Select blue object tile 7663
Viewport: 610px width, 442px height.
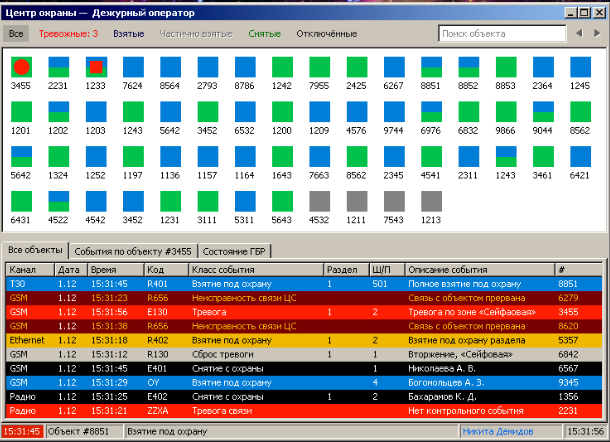[x=319, y=156]
